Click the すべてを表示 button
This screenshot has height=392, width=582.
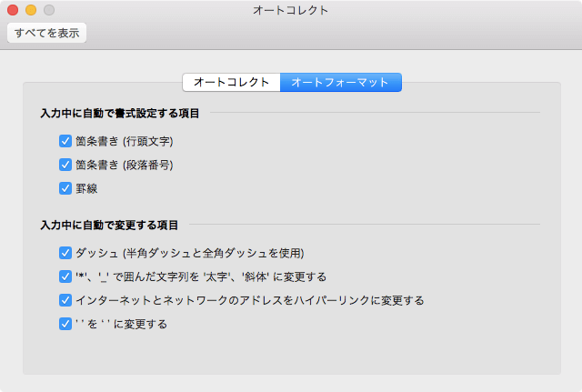[46, 33]
